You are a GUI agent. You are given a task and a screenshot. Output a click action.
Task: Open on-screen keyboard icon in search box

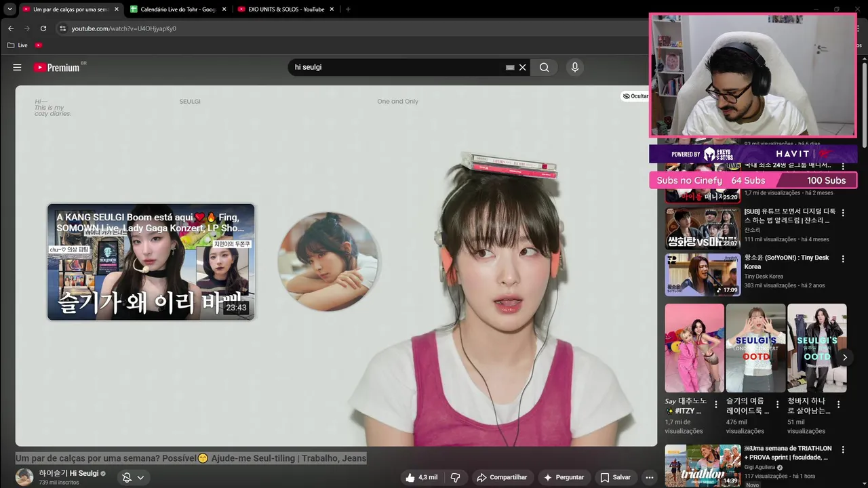click(510, 67)
